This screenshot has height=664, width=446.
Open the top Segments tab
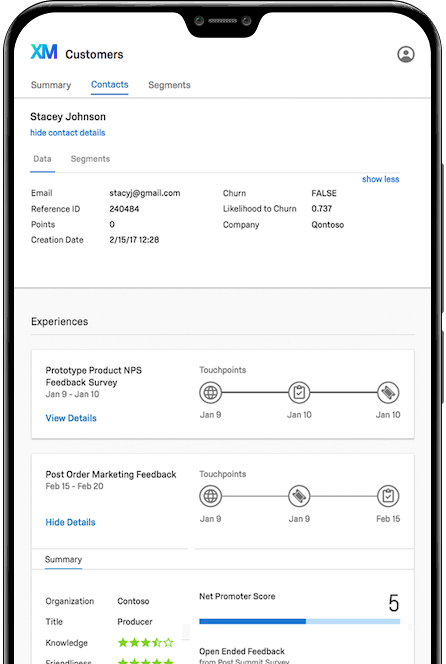click(x=169, y=85)
